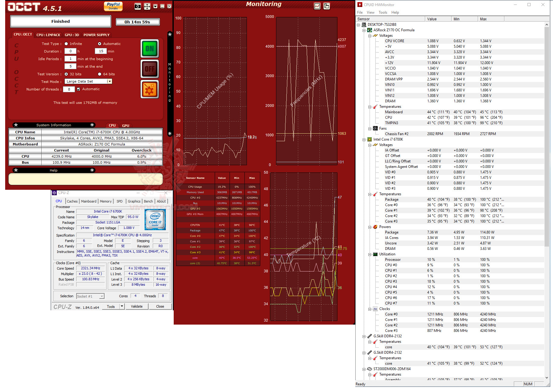The image size is (553, 392).
Task: Click the move-window arrows icon in OCCT
Action: point(147,6)
